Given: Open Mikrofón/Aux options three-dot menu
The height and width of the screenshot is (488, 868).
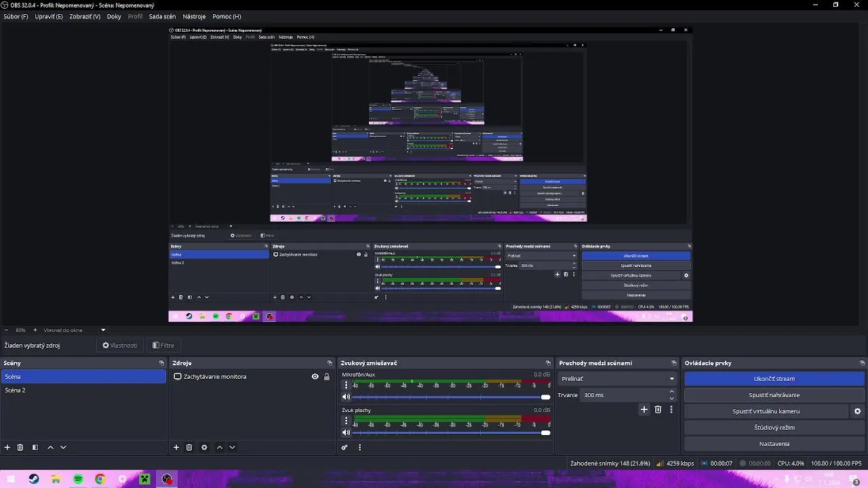Looking at the screenshot, I should click(x=346, y=385).
